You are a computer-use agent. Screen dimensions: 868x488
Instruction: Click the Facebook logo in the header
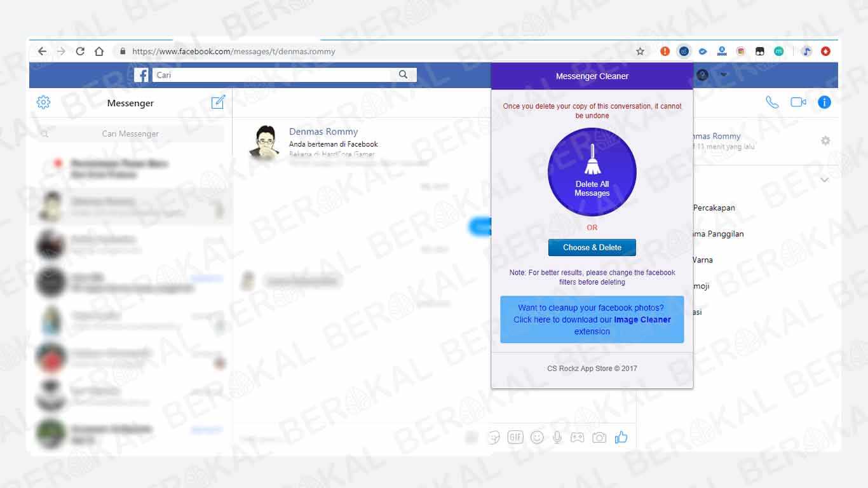pyautogui.click(x=142, y=75)
